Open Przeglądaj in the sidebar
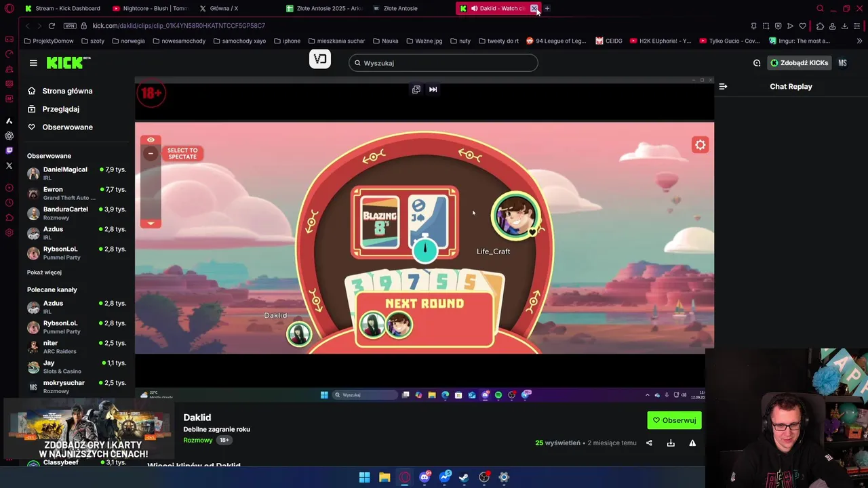 click(60, 109)
